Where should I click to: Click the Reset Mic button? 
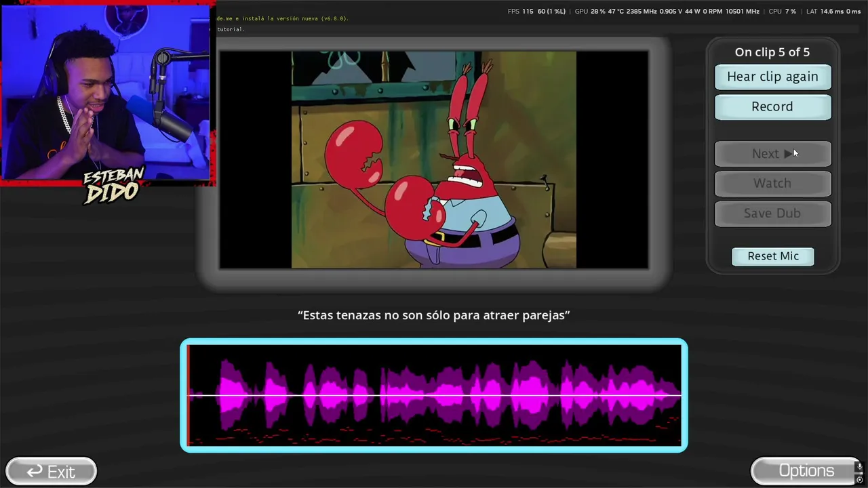773,256
